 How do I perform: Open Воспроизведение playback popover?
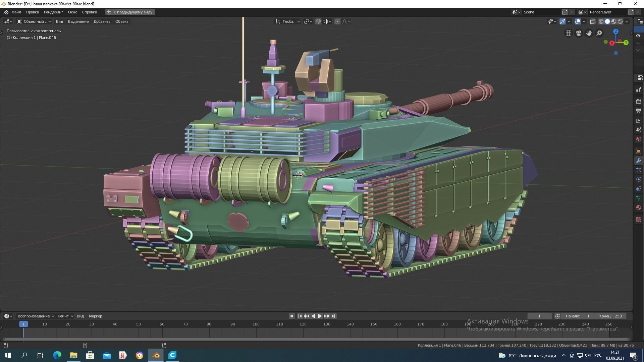[x=36, y=316]
